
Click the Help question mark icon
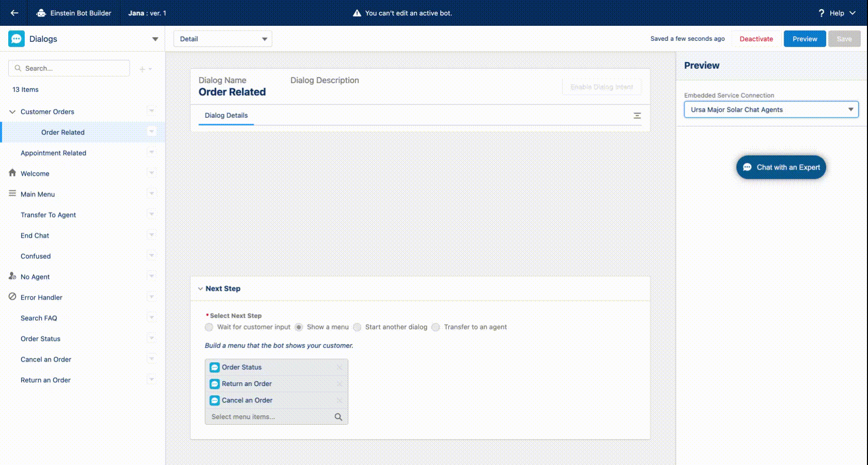pyautogui.click(x=821, y=13)
